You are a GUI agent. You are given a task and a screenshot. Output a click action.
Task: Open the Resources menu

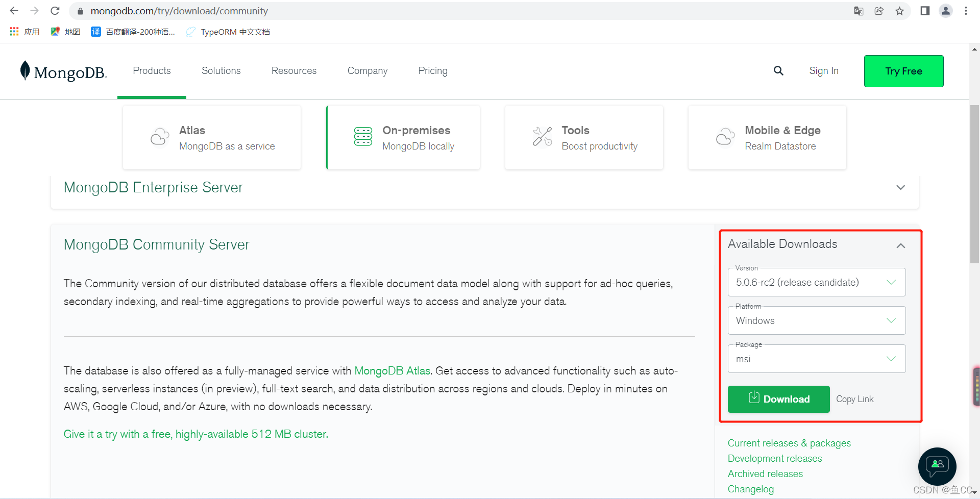coord(294,71)
